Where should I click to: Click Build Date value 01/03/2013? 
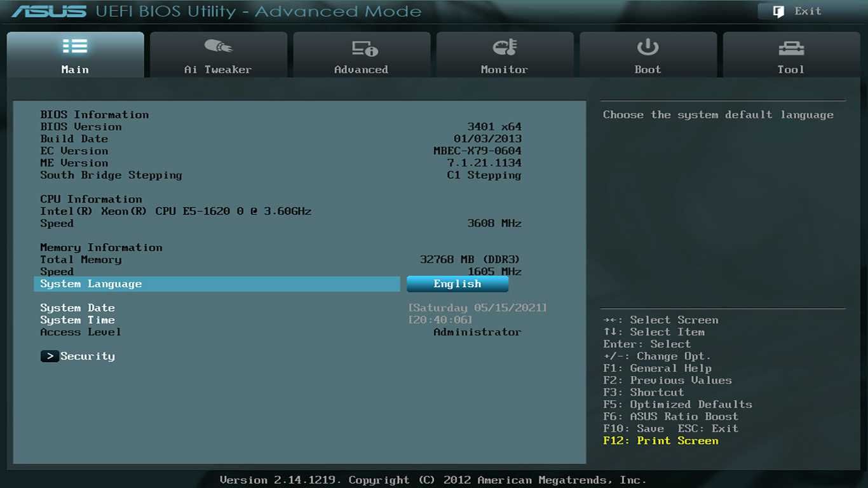coord(487,139)
